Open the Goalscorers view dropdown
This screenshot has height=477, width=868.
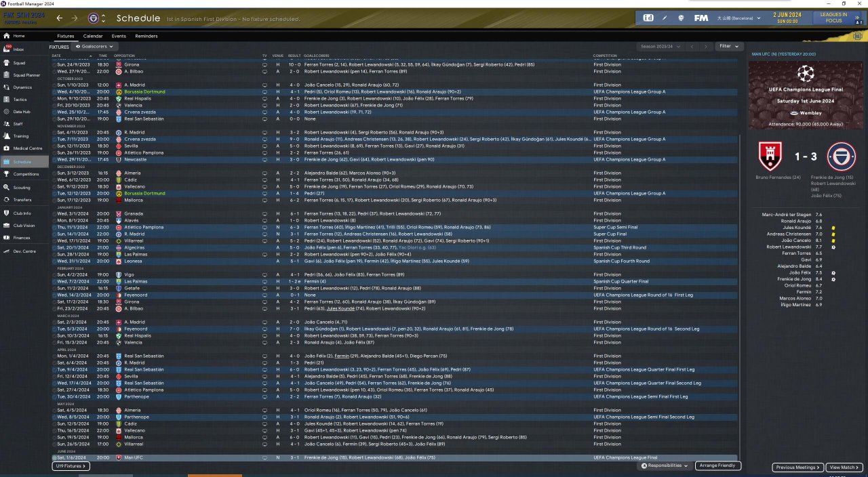pyautogui.click(x=94, y=47)
